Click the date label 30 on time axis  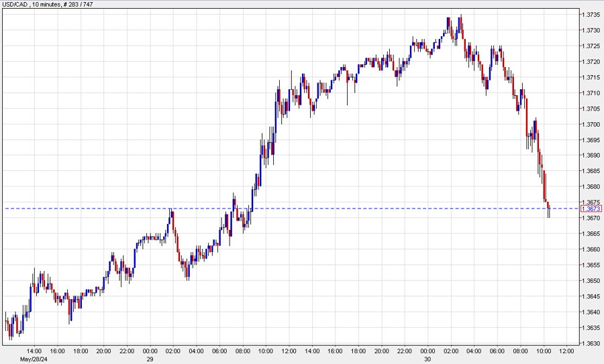tap(427, 359)
